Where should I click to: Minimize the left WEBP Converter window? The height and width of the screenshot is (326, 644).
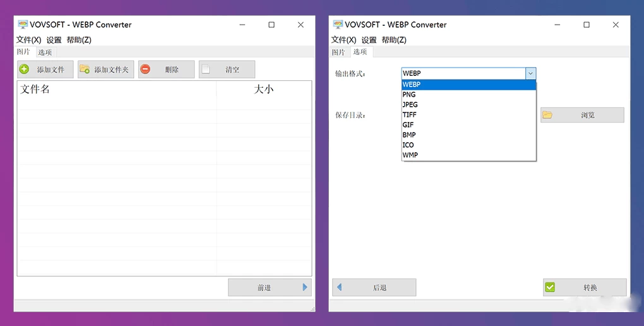click(242, 25)
